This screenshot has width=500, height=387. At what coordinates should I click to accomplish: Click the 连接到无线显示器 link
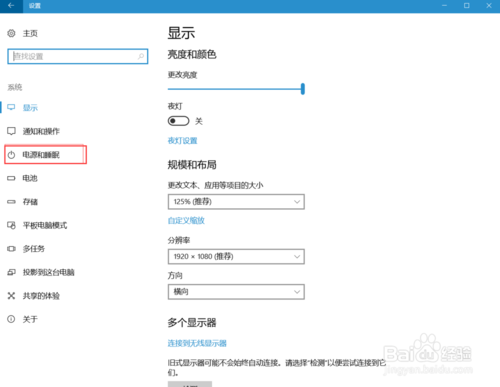pos(197,343)
